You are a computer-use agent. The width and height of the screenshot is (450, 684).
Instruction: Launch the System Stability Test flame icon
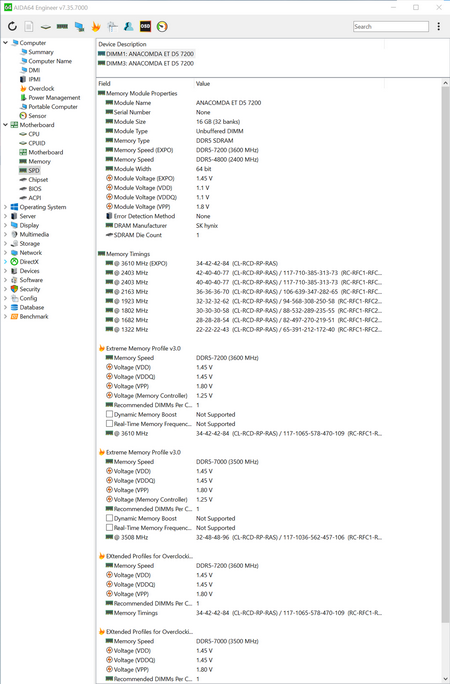tap(95, 27)
